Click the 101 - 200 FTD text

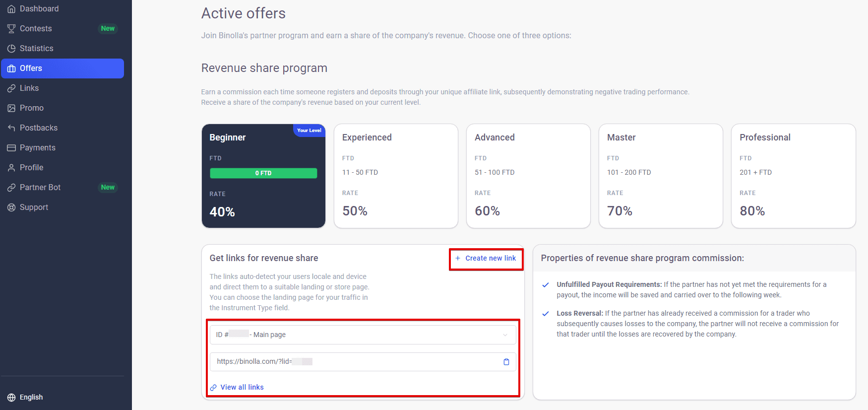pos(629,173)
